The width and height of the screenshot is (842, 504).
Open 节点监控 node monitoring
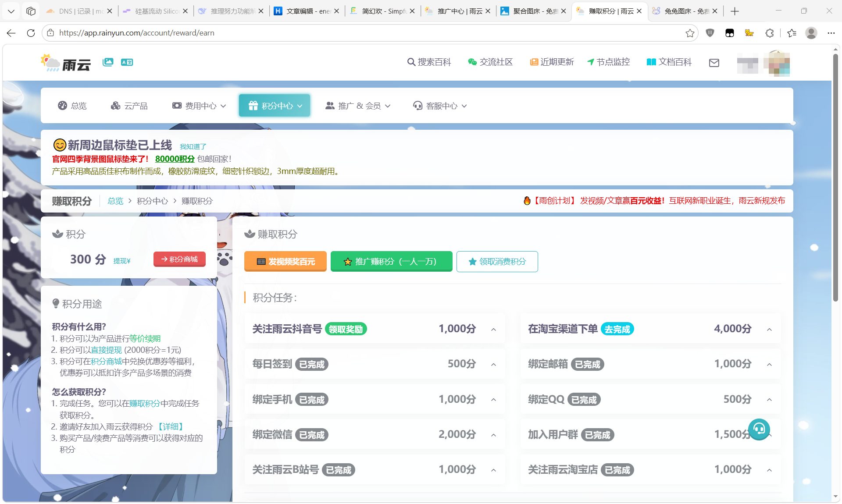(609, 62)
